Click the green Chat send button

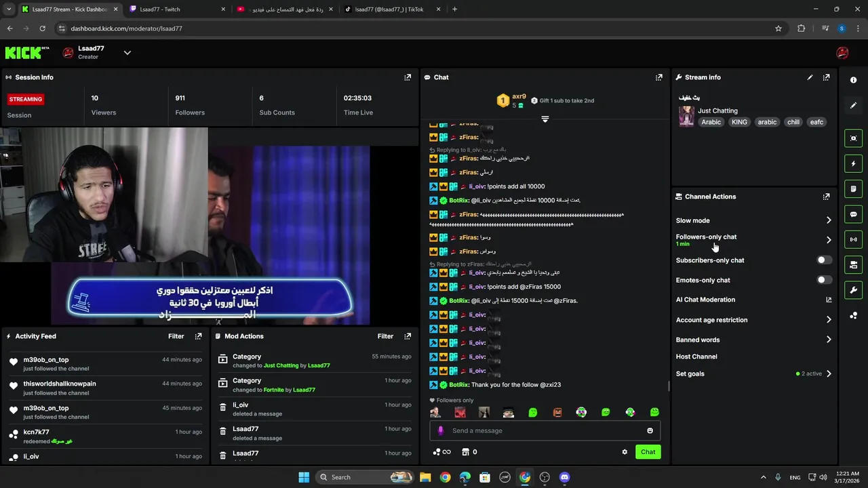point(648,452)
